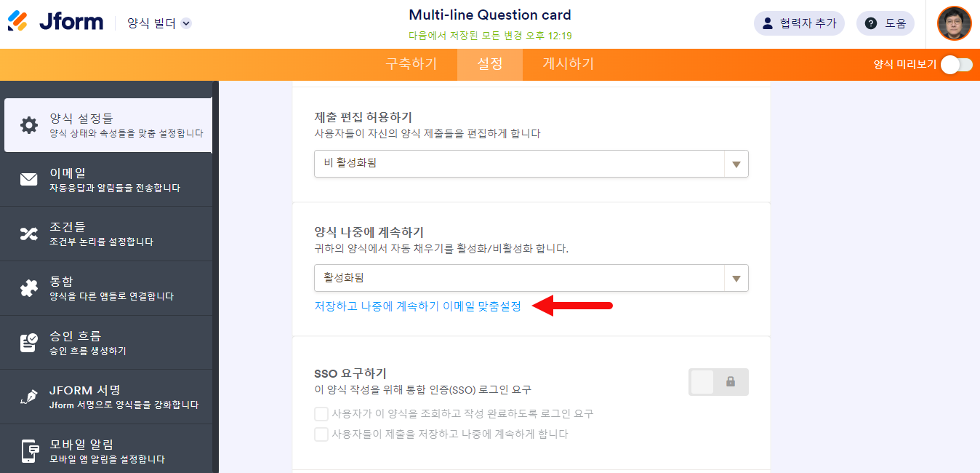The height and width of the screenshot is (473, 980).
Task: Toggle the form preview switch
Action: (x=956, y=65)
